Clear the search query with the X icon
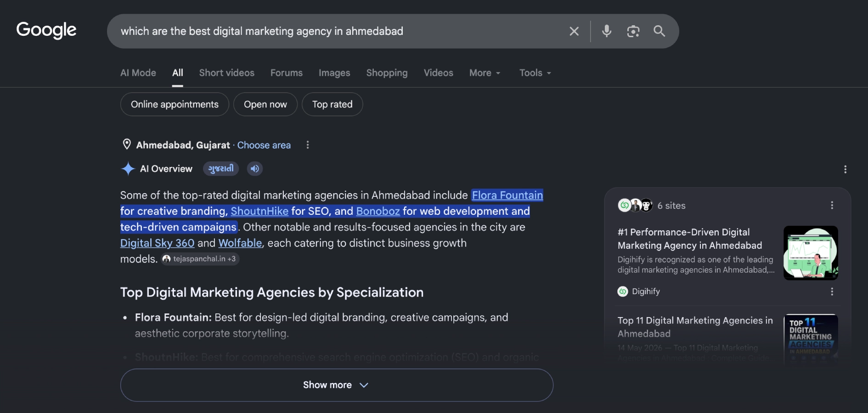The image size is (868, 413). click(x=574, y=31)
